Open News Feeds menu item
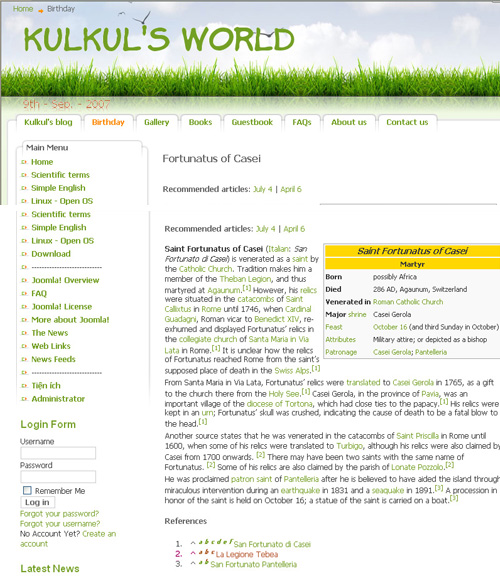The width and height of the screenshot is (500, 576). (x=53, y=360)
